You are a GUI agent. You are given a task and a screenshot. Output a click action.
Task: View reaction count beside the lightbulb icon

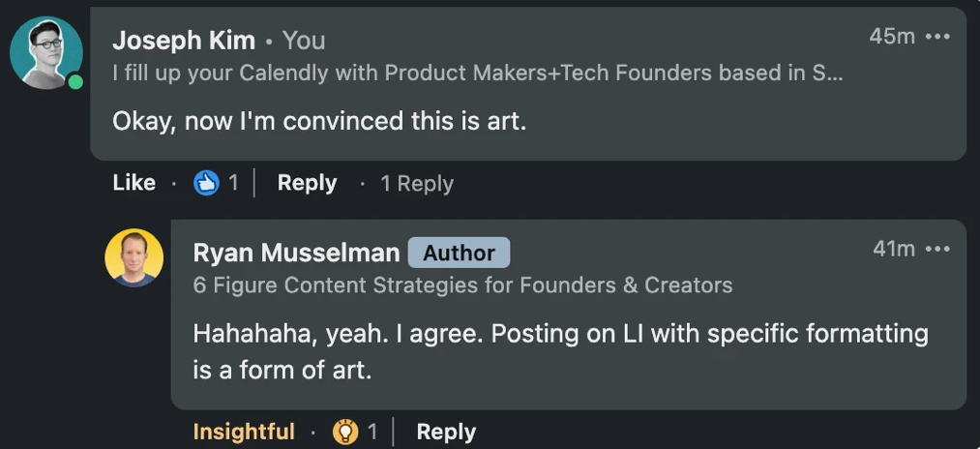(372, 432)
